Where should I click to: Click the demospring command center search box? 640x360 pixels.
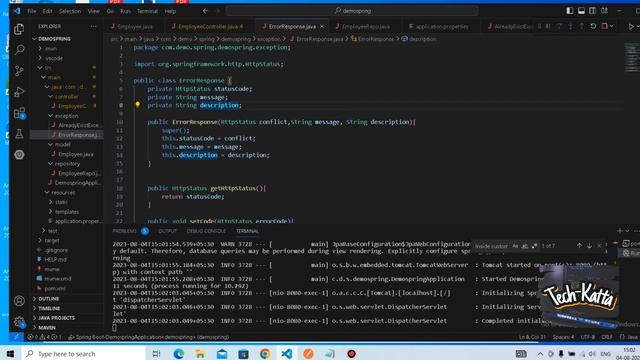point(352,11)
